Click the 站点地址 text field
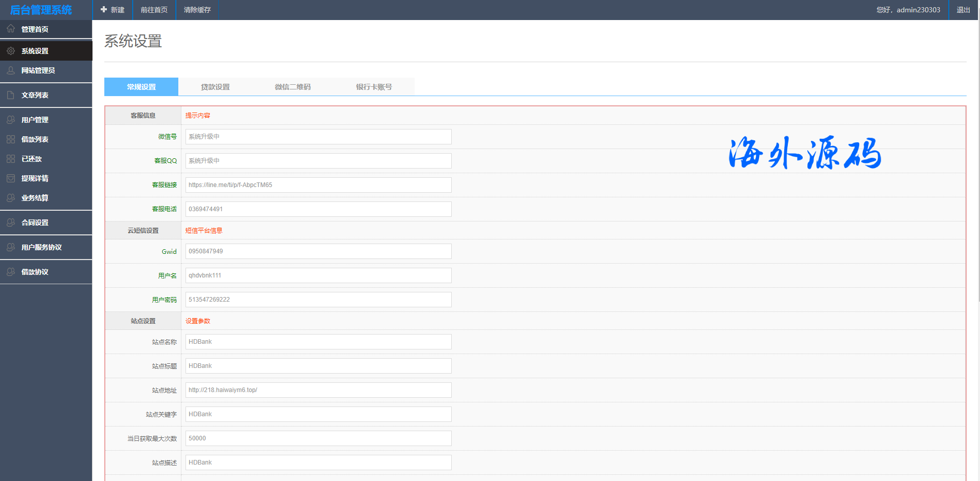The height and width of the screenshot is (481, 980). 318,390
